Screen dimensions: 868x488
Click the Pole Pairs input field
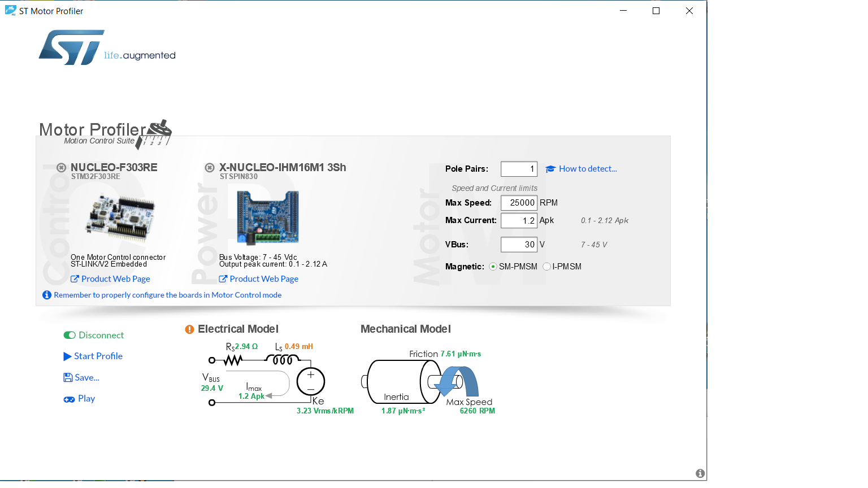(519, 169)
